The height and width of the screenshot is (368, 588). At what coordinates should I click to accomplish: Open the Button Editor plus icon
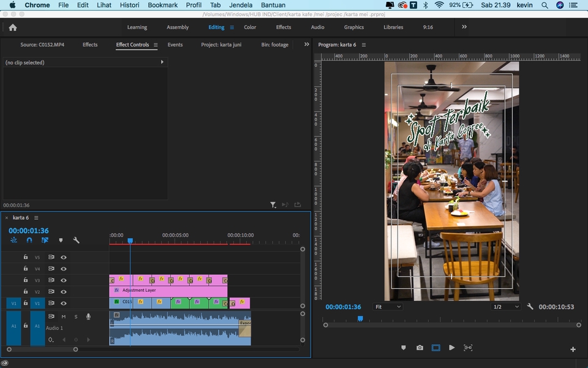(x=573, y=349)
